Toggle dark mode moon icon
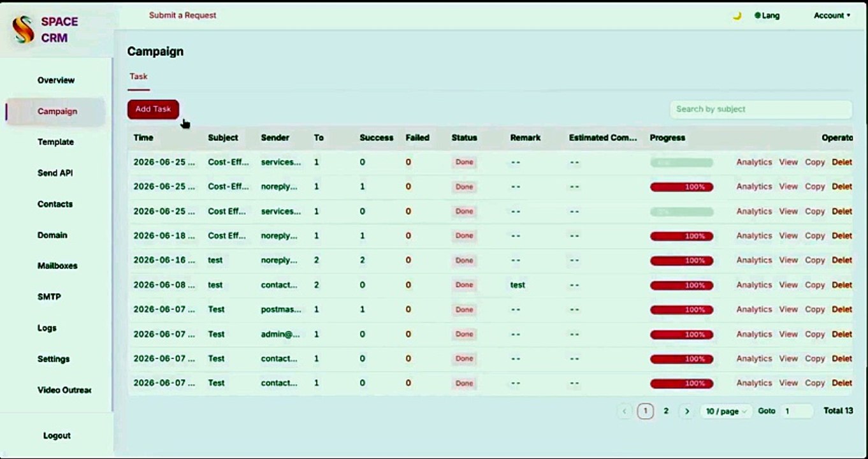The width and height of the screenshot is (868, 459). [737, 15]
